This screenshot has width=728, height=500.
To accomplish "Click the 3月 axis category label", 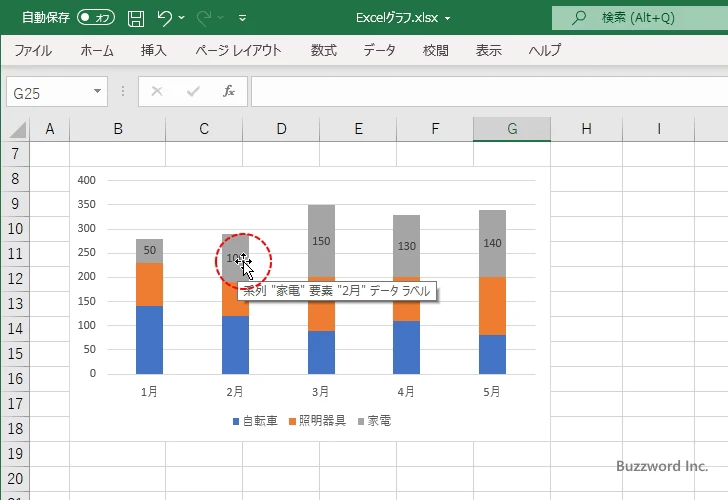I will (x=320, y=392).
